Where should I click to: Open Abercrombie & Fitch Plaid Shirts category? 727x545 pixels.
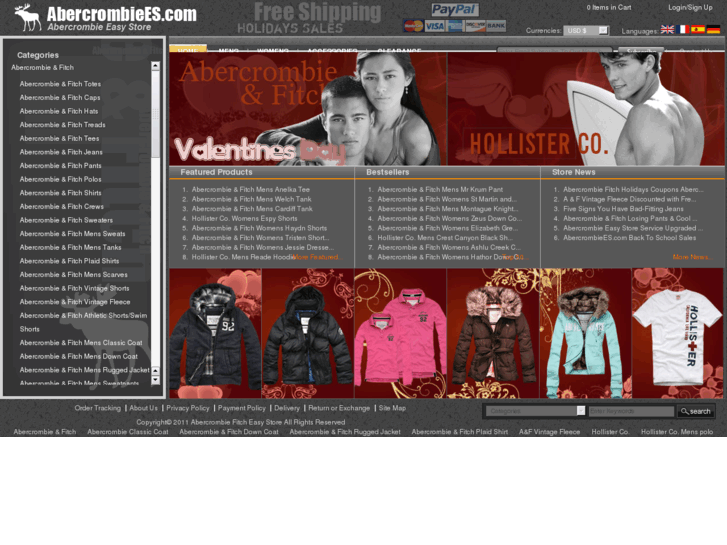[69, 261]
